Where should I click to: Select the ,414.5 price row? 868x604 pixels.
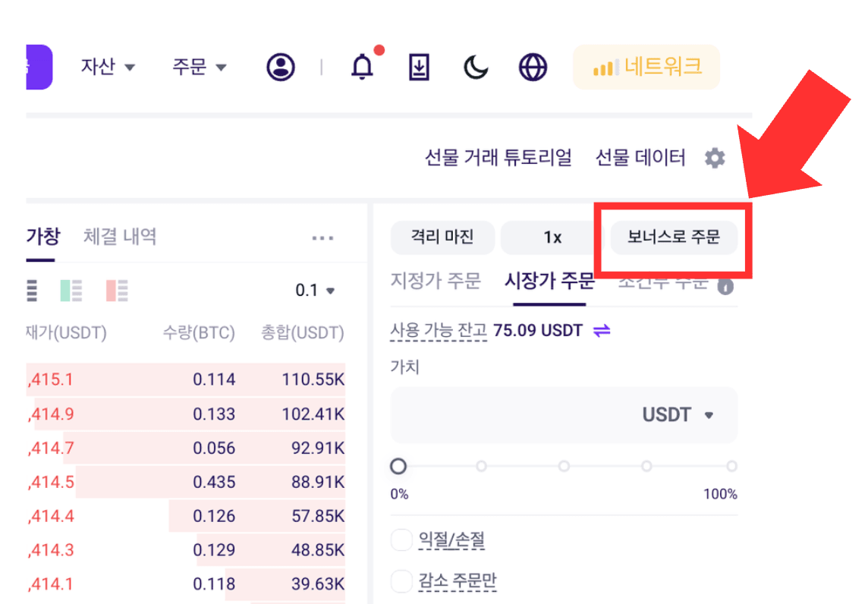(x=185, y=482)
